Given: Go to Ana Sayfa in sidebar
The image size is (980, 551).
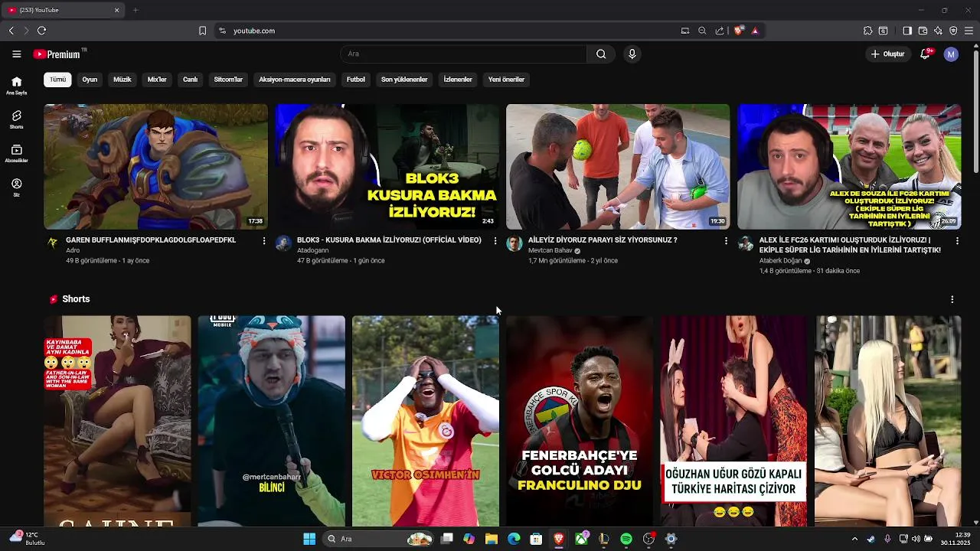Looking at the screenshot, I should (x=16, y=85).
